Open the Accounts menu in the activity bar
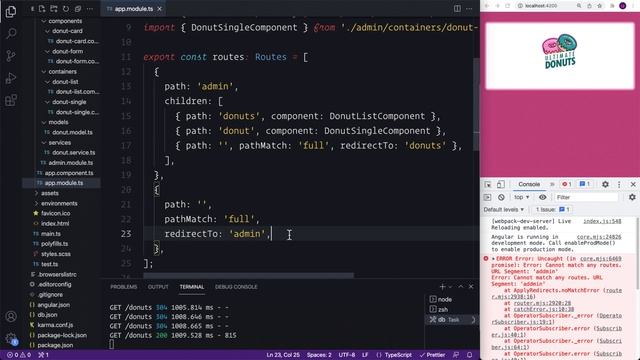Viewport: 640px width, 360px height. [x=11, y=316]
